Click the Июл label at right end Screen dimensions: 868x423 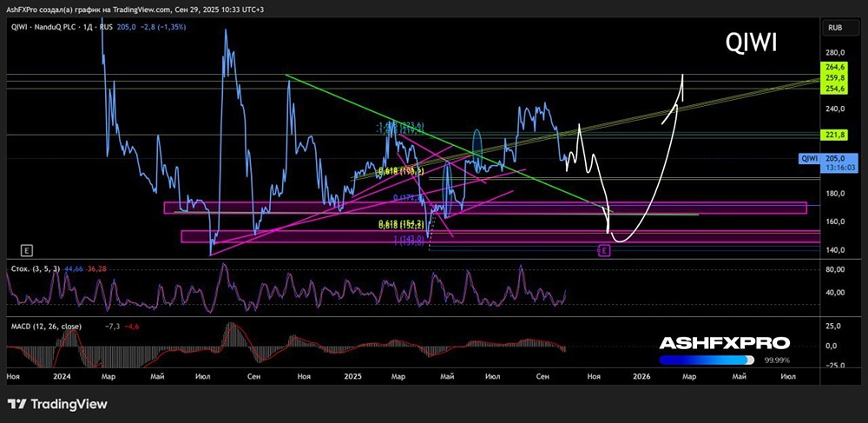(x=788, y=376)
